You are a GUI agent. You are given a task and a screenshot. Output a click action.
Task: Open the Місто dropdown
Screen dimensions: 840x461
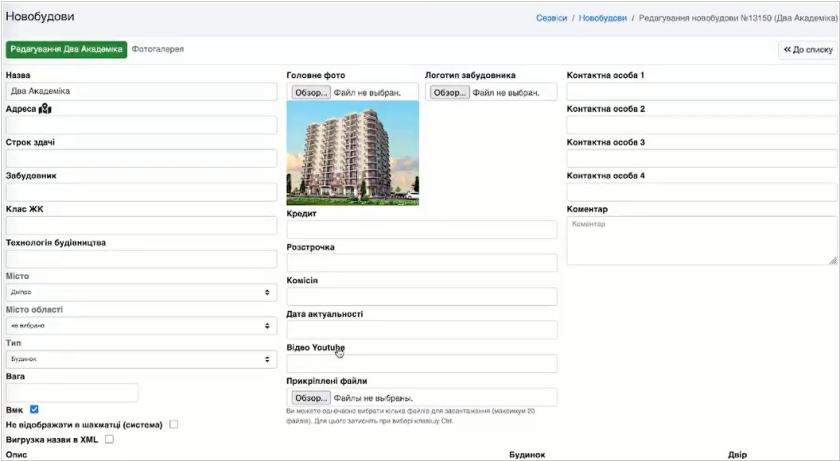(141, 292)
